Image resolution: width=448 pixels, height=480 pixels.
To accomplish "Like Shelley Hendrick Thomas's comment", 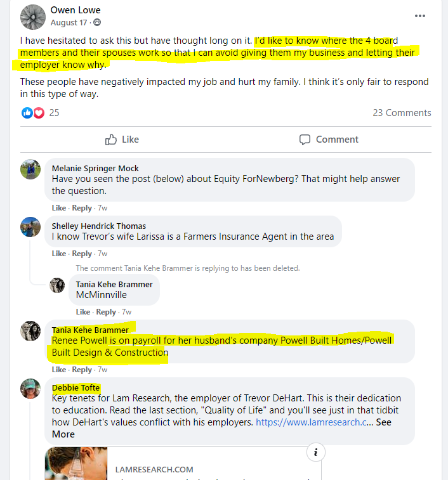I will click(x=59, y=254).
